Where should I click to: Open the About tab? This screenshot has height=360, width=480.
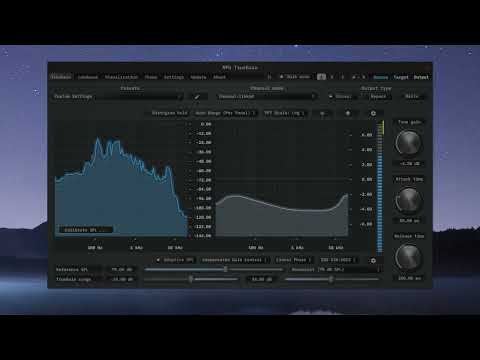coord(219,77)
